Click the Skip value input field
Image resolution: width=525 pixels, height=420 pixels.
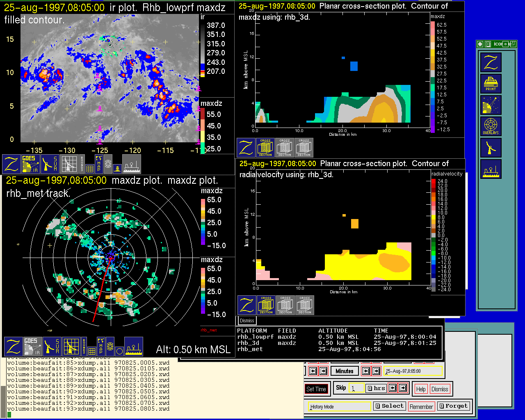click(x=356, y=388)
